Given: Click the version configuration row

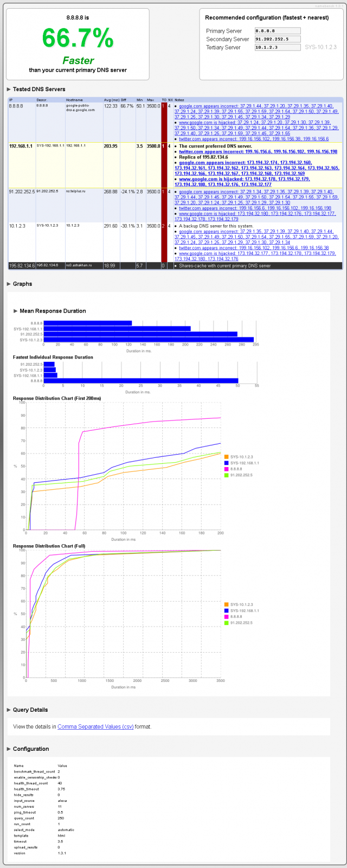Looking at the screenshot, I should pyautogui.click(x=40, y=853).
